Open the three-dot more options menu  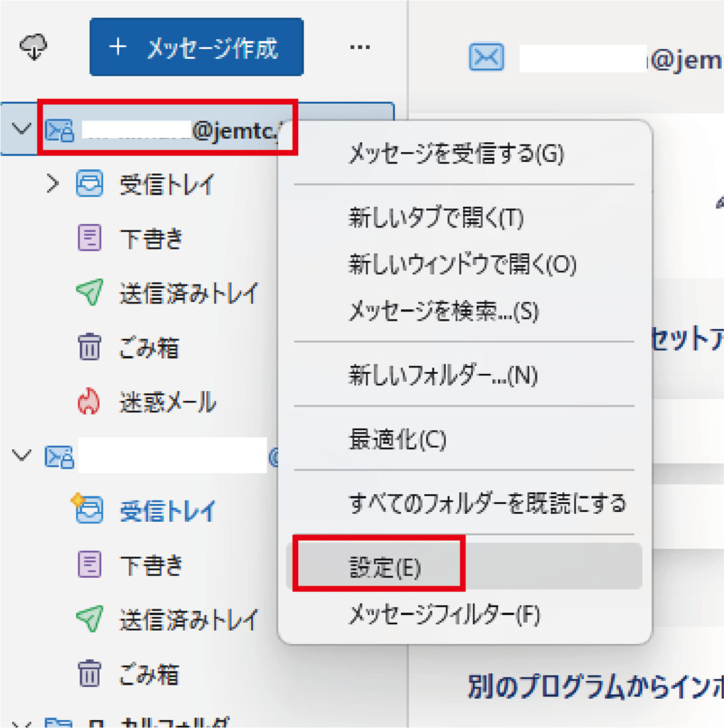point(361,47)
